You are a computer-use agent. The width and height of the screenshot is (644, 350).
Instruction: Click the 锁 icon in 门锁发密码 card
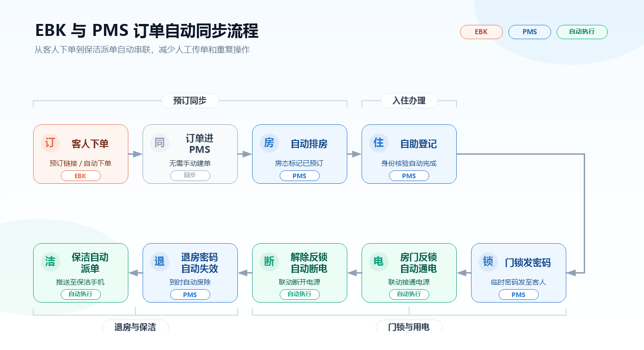pyautogui.click(x=488, y=262)
